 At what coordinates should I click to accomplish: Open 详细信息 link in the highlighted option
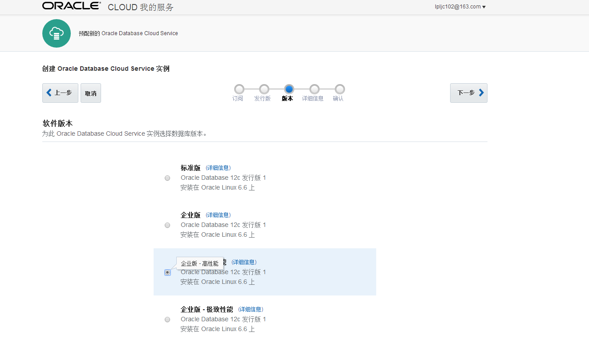244,262
